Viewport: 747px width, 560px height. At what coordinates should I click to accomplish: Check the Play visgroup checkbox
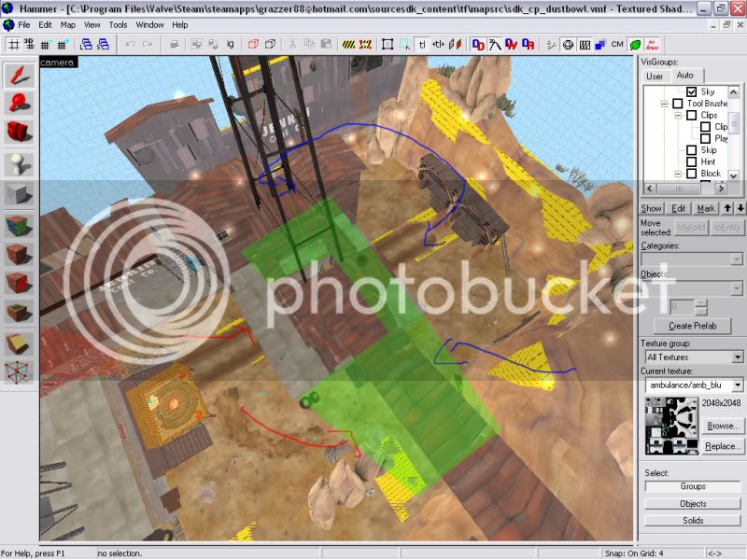[x=706, y=138]
